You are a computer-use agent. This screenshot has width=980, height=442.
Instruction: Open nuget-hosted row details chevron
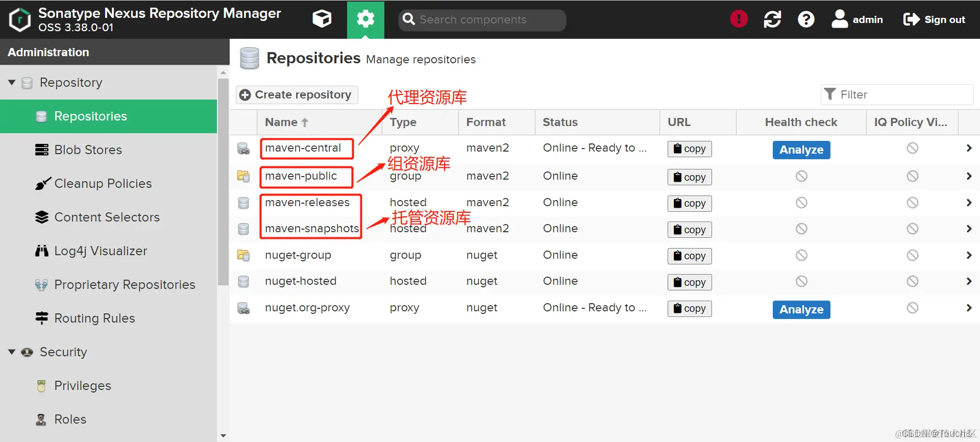click(x=969, y=281)
